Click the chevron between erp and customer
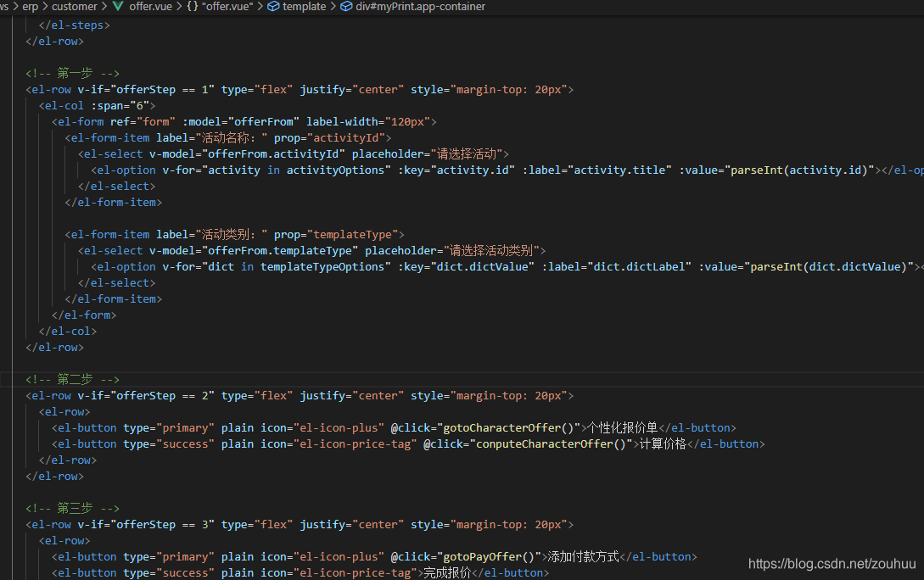The width and height of the screenshot is (924, 580). (x=45, y=7)
